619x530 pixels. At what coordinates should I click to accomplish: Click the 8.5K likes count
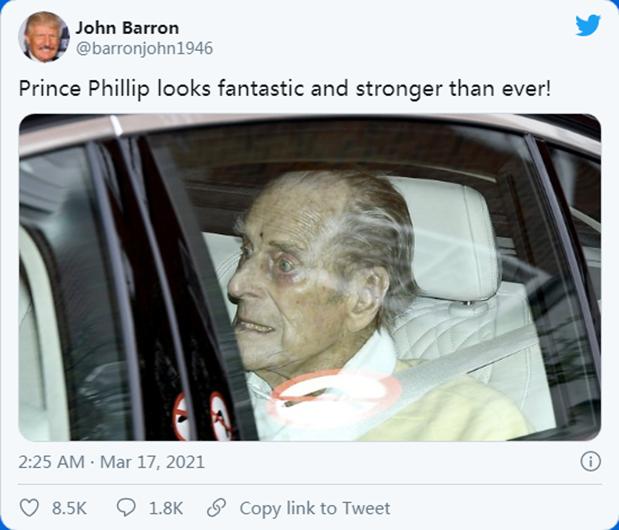coord(69,508)
